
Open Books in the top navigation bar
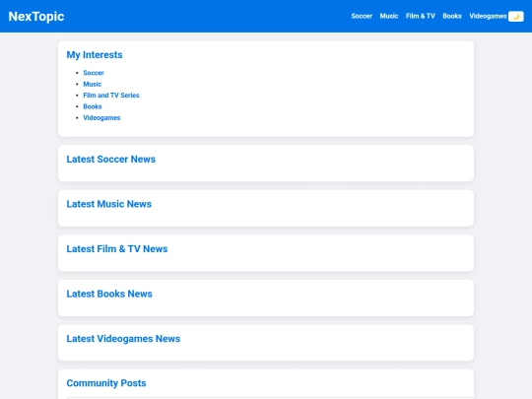coord(452,16)
